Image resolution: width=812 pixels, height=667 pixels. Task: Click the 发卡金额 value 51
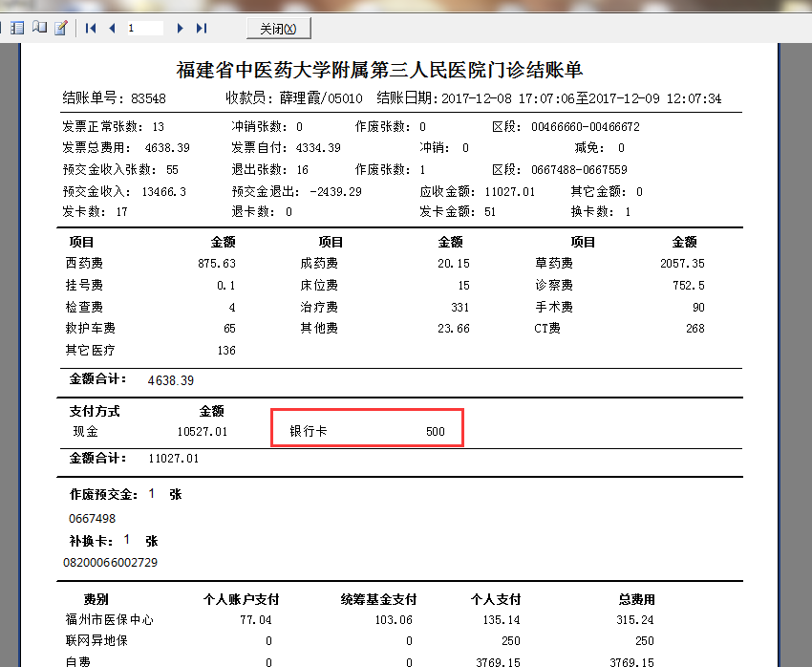[490, 212]
